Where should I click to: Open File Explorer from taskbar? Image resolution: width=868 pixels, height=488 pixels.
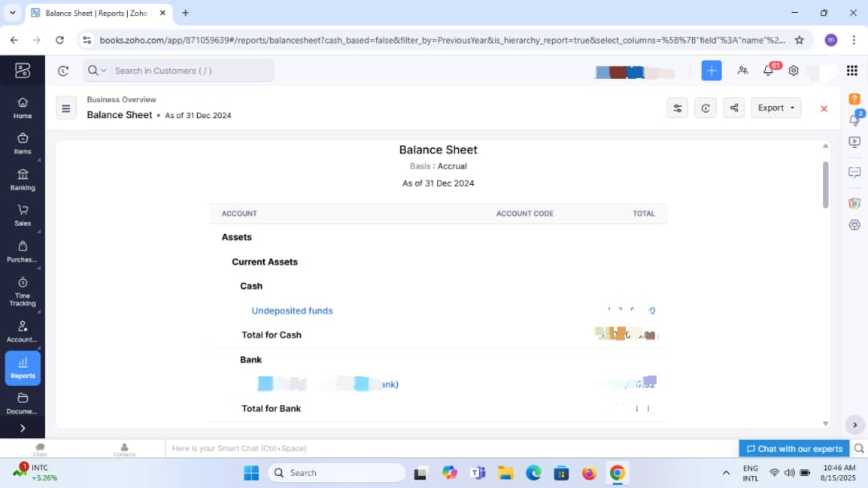coord(506,473)
